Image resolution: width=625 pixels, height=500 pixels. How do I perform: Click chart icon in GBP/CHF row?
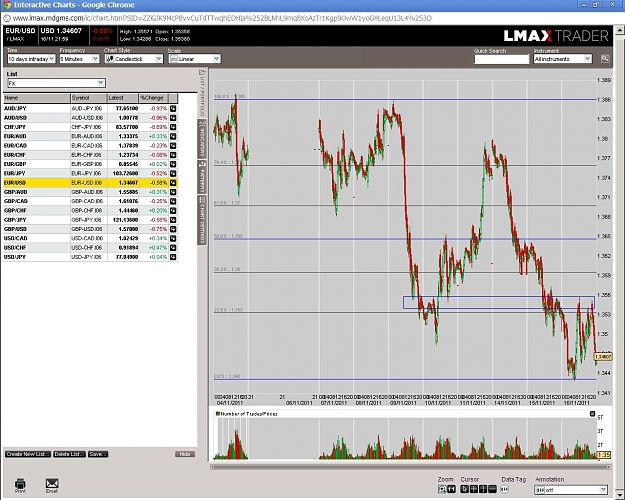[173, 211]
